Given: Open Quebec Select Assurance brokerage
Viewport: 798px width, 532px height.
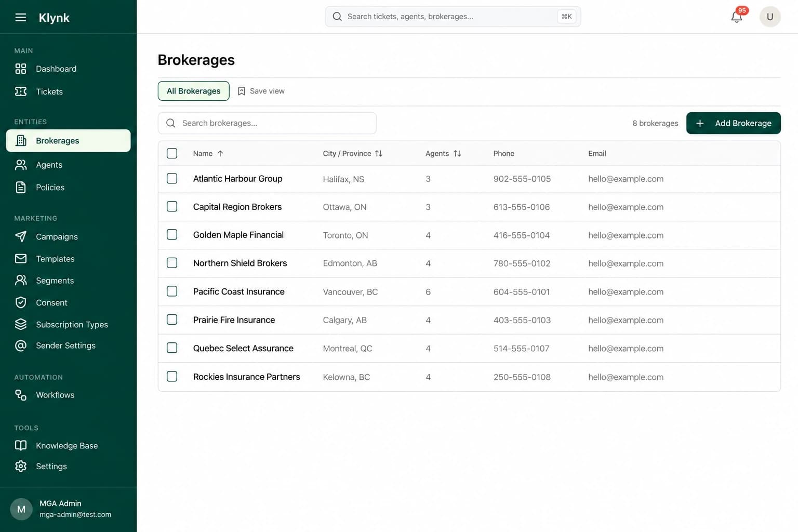Looking at the screenshot, I should coord(243,349).
